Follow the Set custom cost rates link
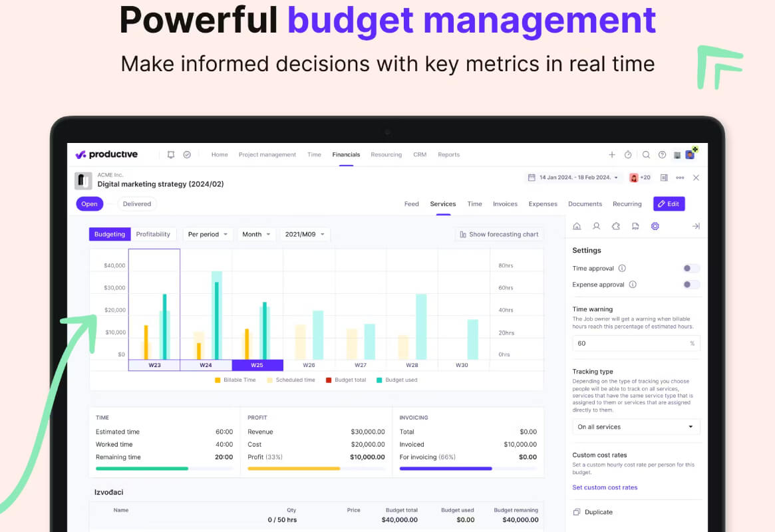775x532 pixels. coord(605,487)
